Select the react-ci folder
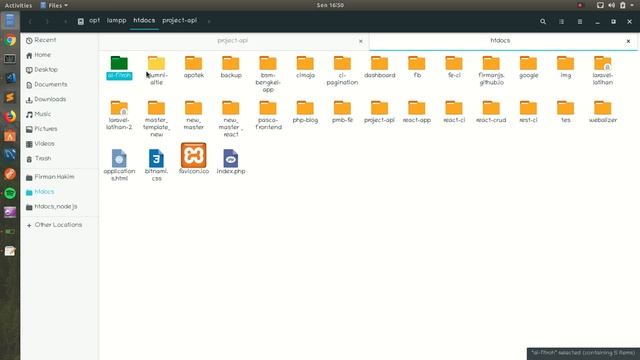 tap(454, 112)
